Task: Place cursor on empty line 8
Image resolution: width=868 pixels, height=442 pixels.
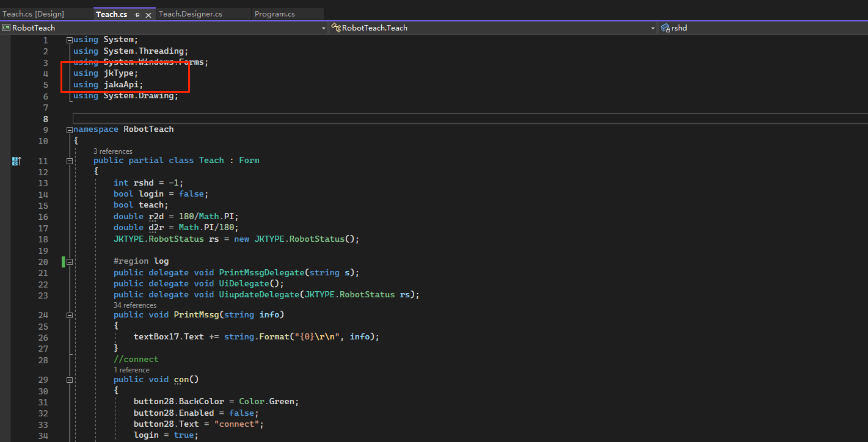Action: (367, 118)
